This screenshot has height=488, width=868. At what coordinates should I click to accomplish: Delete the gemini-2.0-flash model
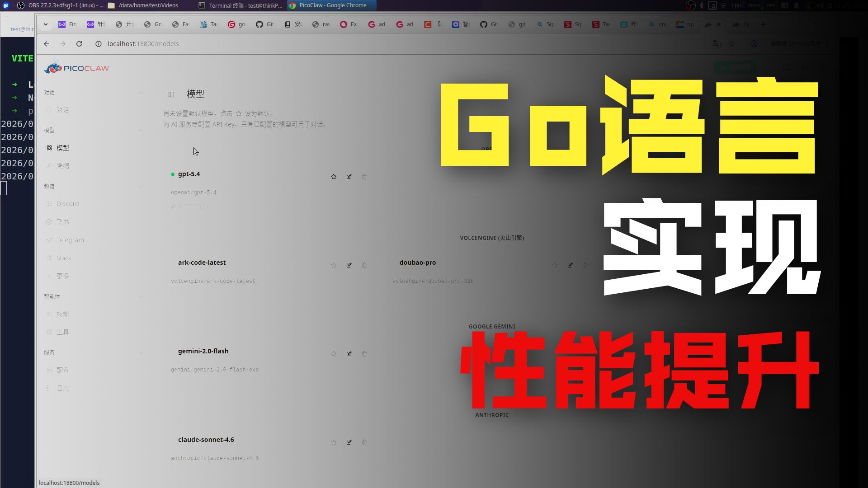coord(364,354)
